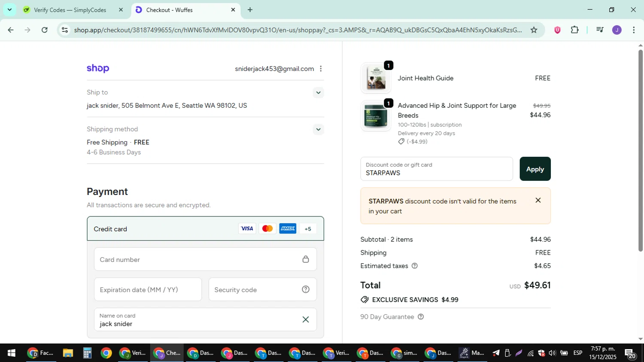Bookmark this page with star icon
This screenshot has width=644, height=362.
click(x=534, y=30)
